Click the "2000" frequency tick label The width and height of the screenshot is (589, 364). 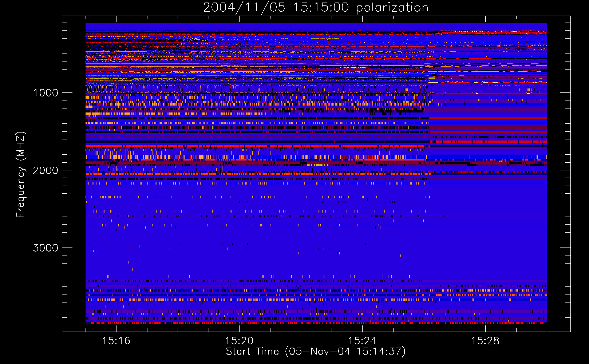tap(46, 170)
